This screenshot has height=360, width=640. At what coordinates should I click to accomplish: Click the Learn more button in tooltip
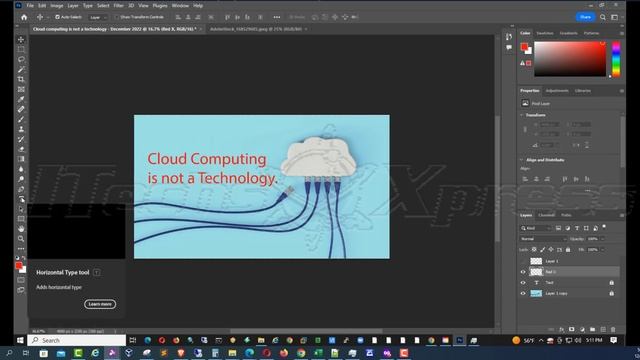coord(100,304)
